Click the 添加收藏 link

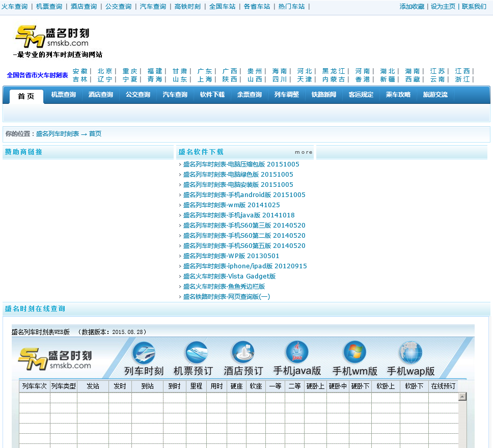[x=412, y=7]
